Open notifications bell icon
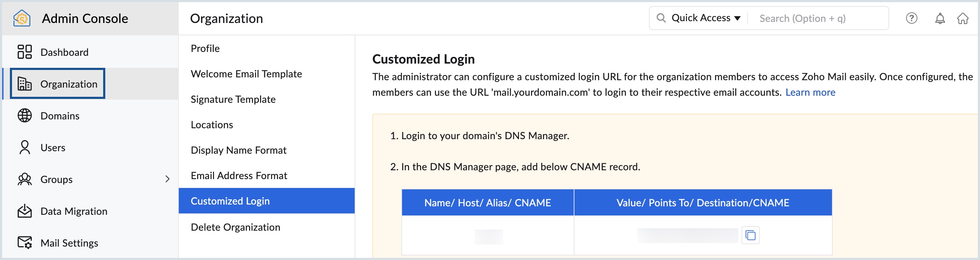980x260 pixels. 940,18
